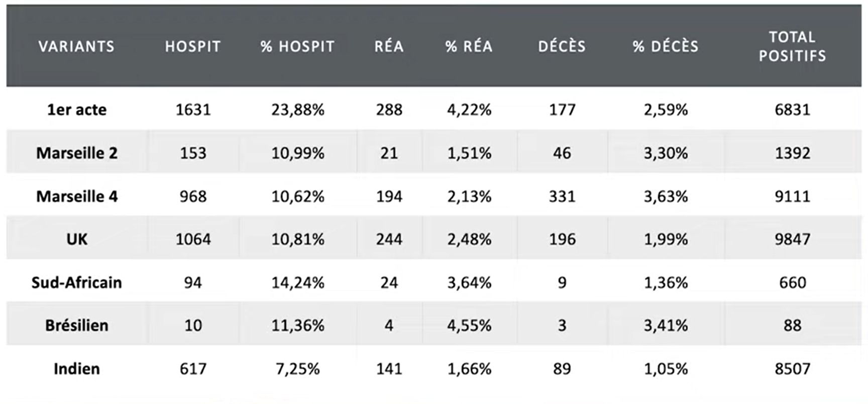Click the % DÉCÈS column header
Viewport: 868px width, 404px height.
pos(666,47)
